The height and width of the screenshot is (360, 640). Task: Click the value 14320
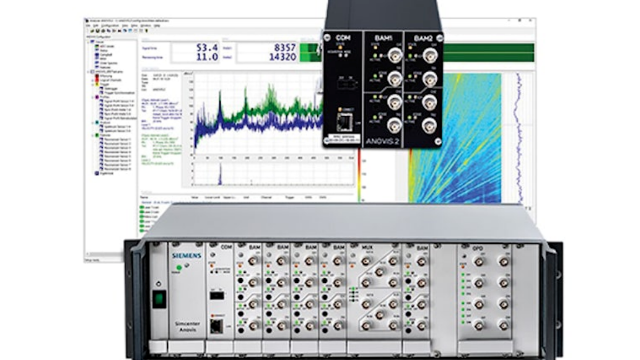coord(282,57)
